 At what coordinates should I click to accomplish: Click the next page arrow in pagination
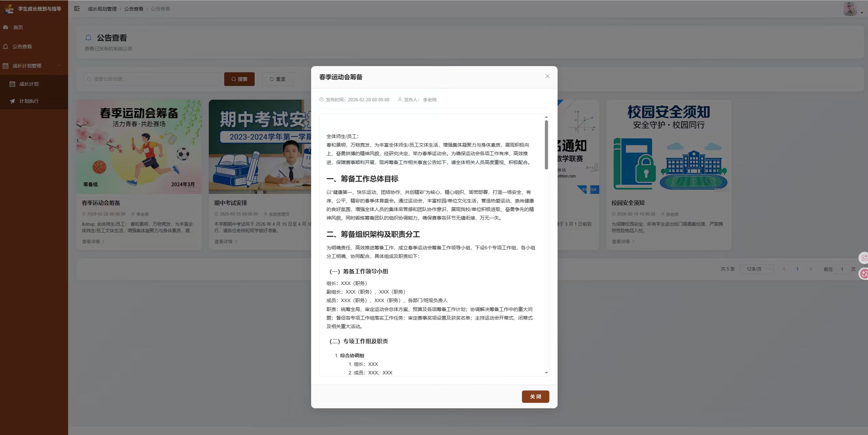810,269
